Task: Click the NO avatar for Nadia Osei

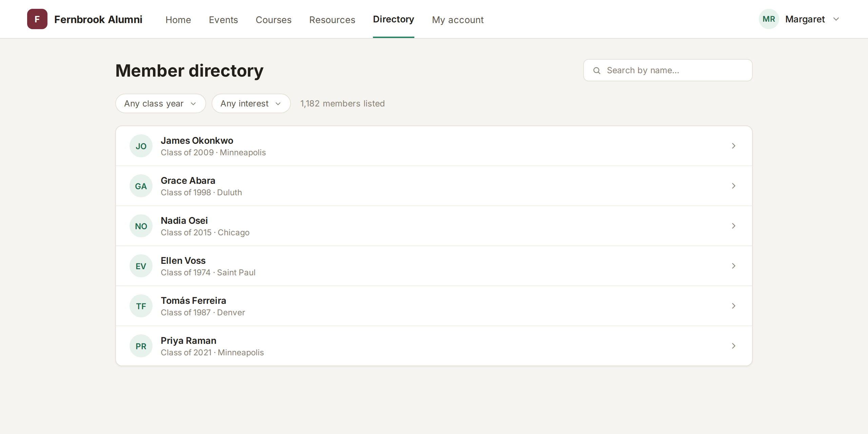Action: coord(141,226)
